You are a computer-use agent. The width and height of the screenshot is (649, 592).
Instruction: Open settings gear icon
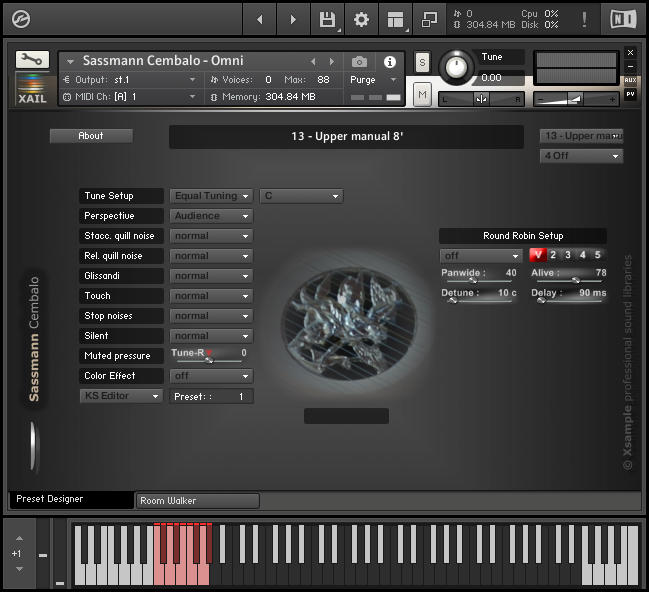pos(361,19)
